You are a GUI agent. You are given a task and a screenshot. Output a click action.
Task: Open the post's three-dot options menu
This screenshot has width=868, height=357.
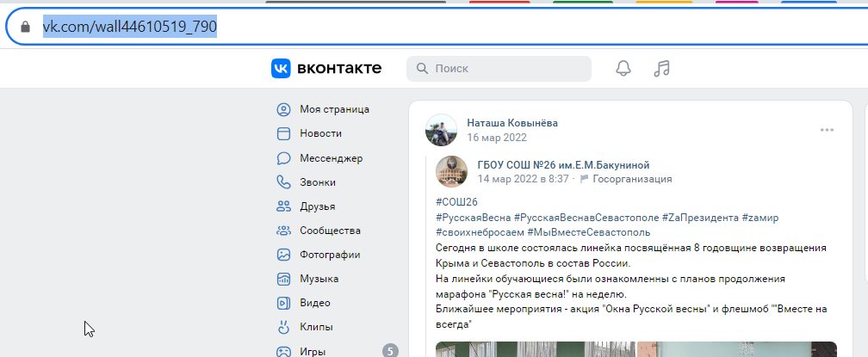click(x=827, y=130)
